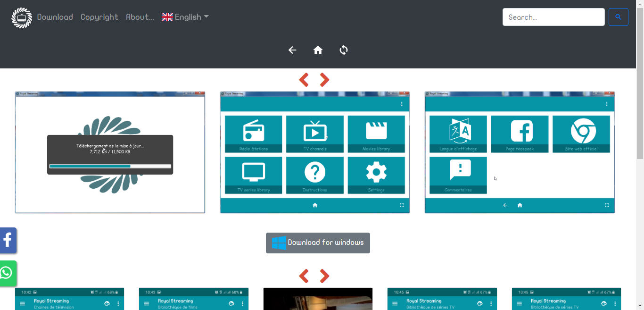Go back with the arrow icon
644x310 pixels.
(292, 50)
